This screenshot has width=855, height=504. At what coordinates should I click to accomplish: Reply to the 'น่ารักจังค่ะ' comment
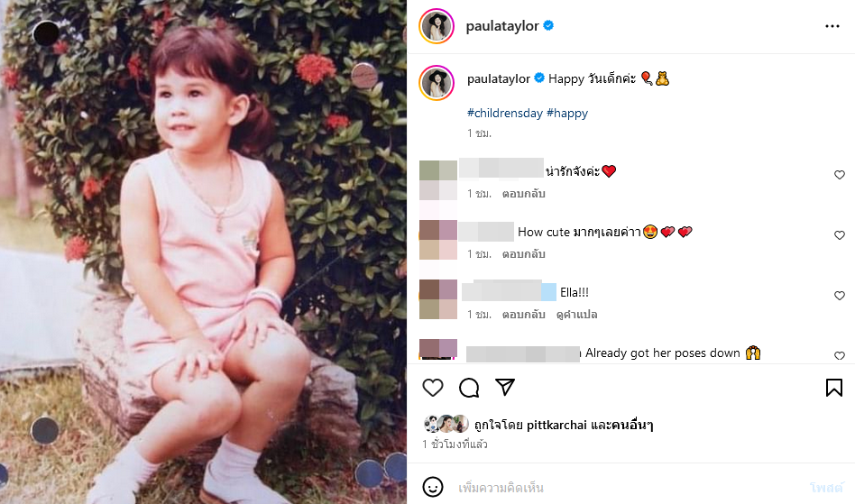pyautogui.click(x=523, y=194)
